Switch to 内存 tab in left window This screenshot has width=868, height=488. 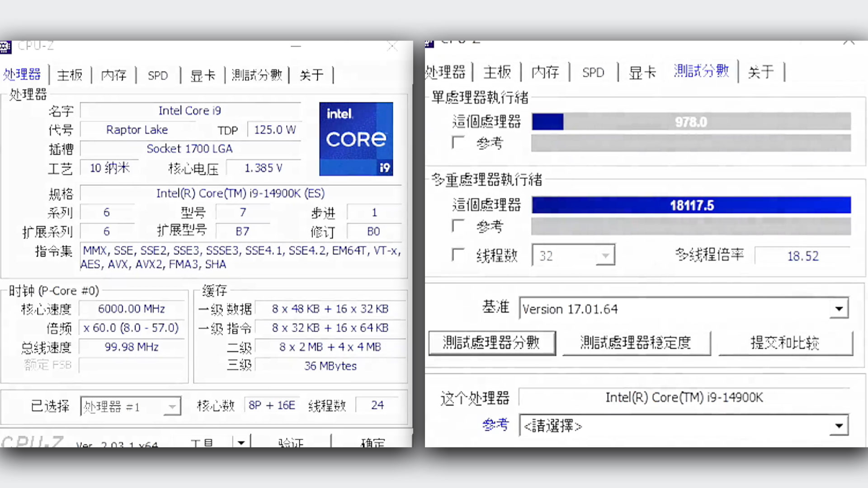click(113, 75)
